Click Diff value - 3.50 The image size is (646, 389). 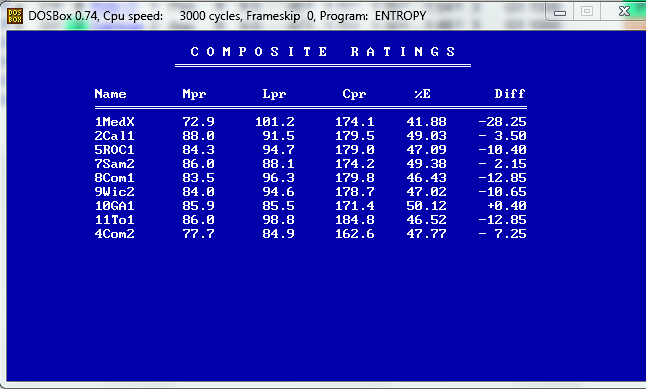pyautogui.click(x=502, y=136)
